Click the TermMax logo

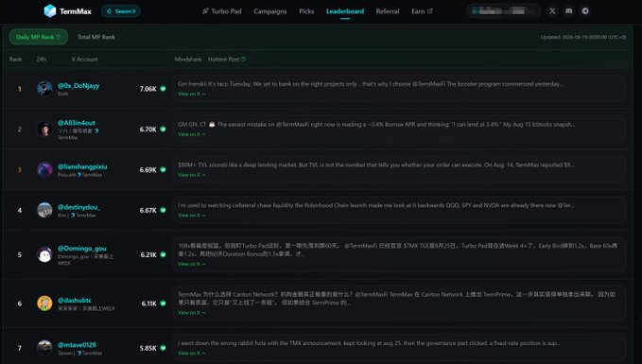67,11
